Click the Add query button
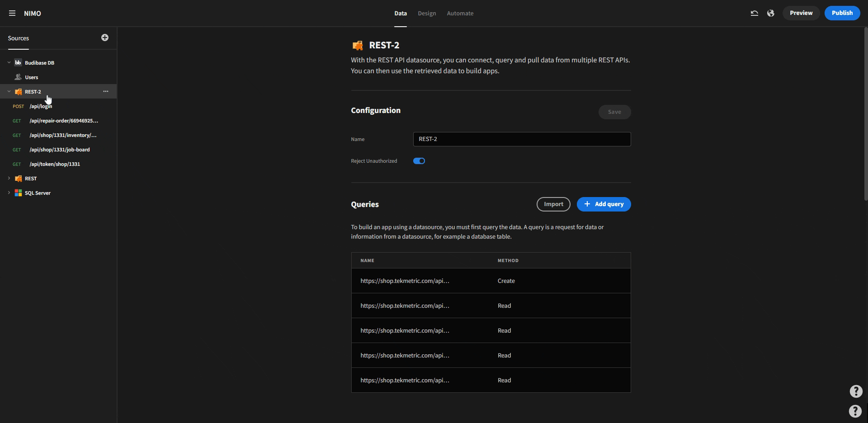868x423 pixels. pos(604,204)
